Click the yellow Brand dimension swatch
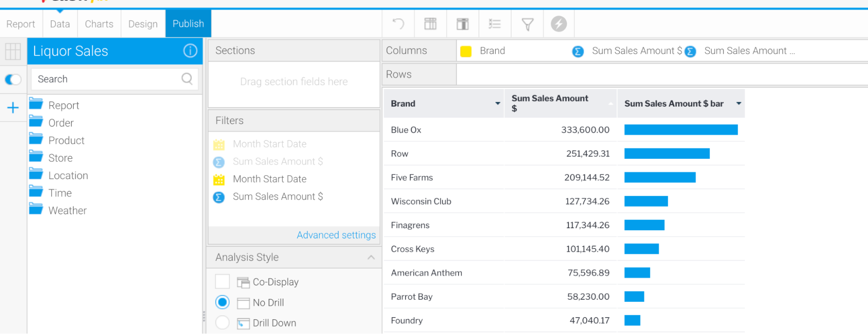Viewport: 868px width, 334px height. click(466, 52)
